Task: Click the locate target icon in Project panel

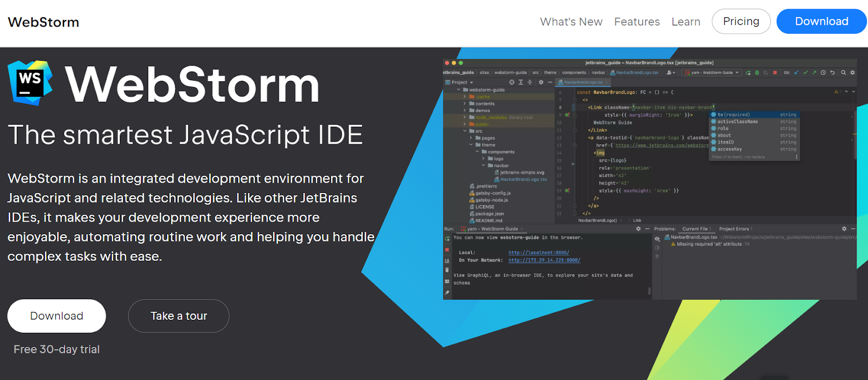Action: (x=512, y=82)
